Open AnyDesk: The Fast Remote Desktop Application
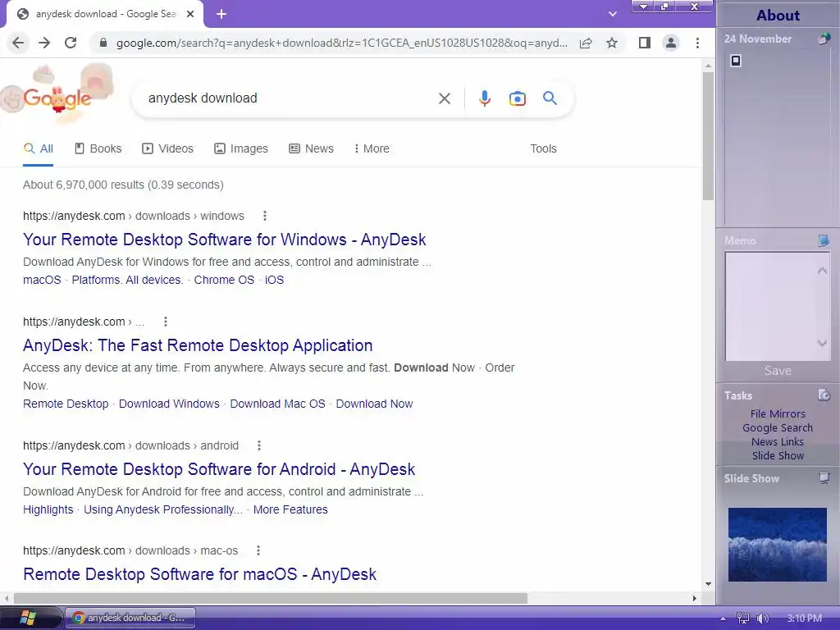This screenshot has width=840, height=630. click(x=198, y=345)
